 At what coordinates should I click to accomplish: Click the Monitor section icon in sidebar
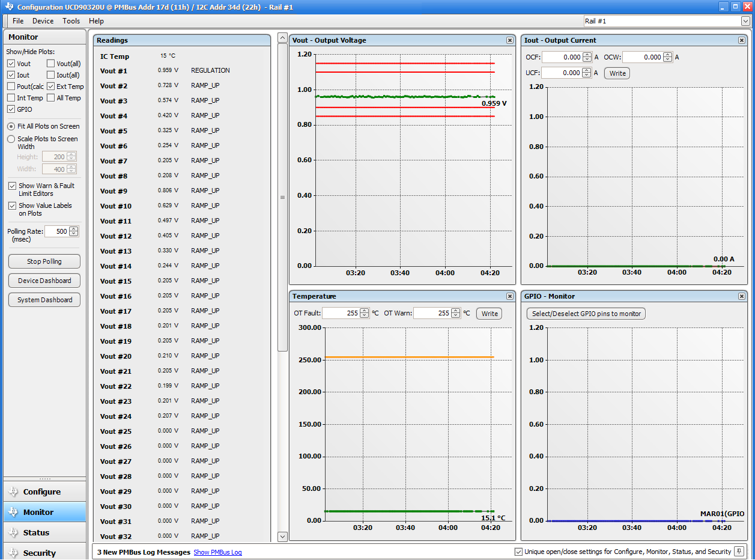click(x=12, y=512)
